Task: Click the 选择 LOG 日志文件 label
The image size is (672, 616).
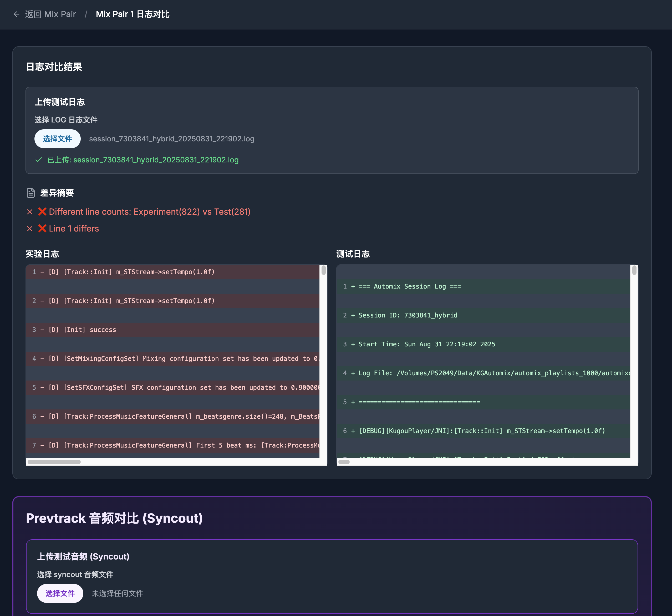Action: pos(66,120)
